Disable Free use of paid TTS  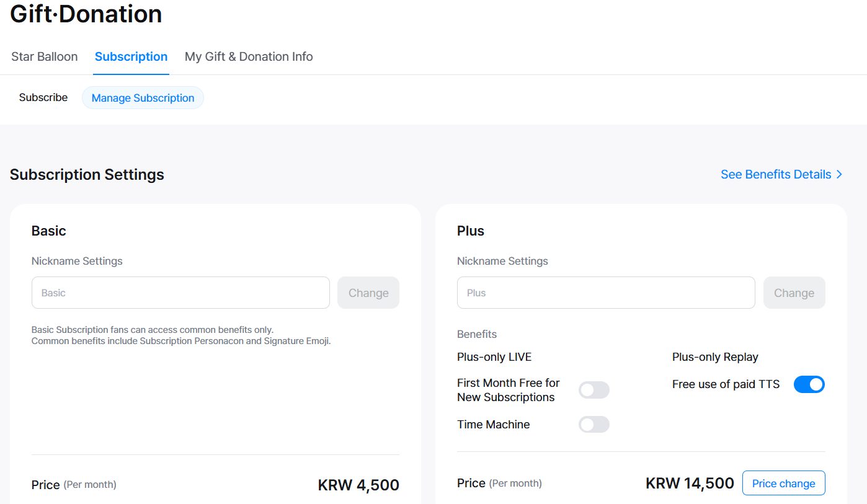tap(809, 384)
